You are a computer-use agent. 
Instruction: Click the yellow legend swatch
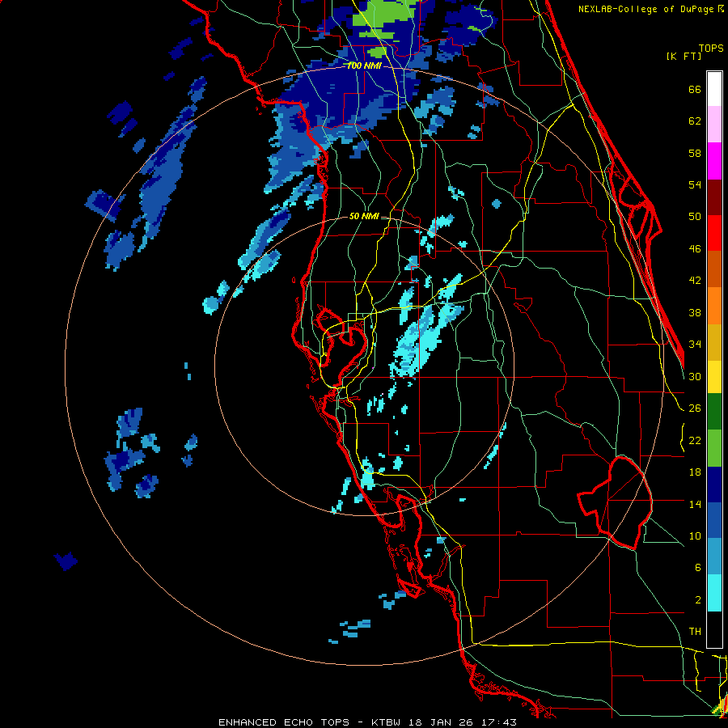(714, 377)
